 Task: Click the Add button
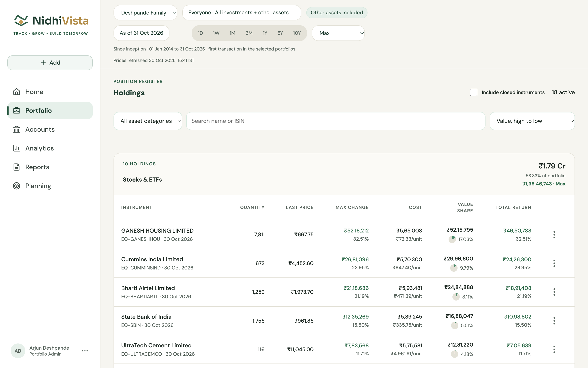click(50, 63)
